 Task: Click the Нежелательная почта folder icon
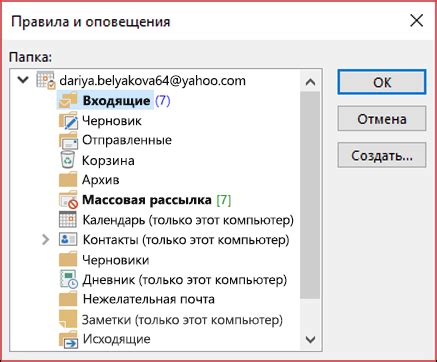click(68, 299)
